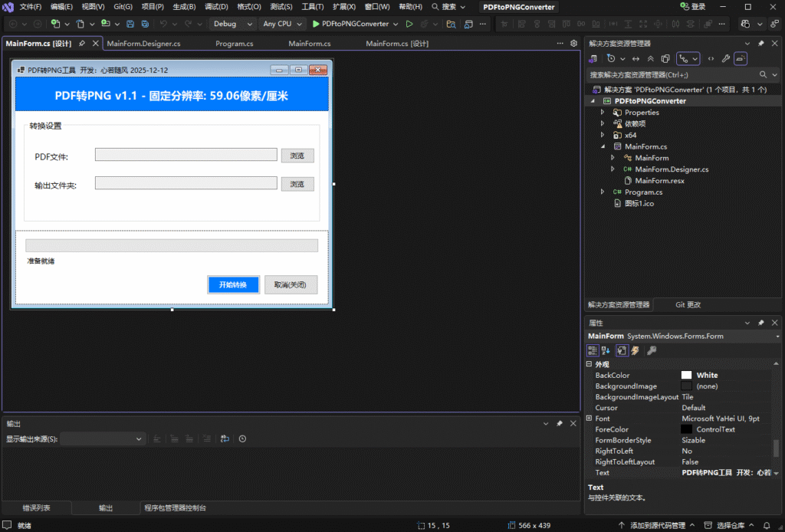Click the 开始转换 button on the form
This screenshot has height=532, width=785.
click(x=233, y=284)
